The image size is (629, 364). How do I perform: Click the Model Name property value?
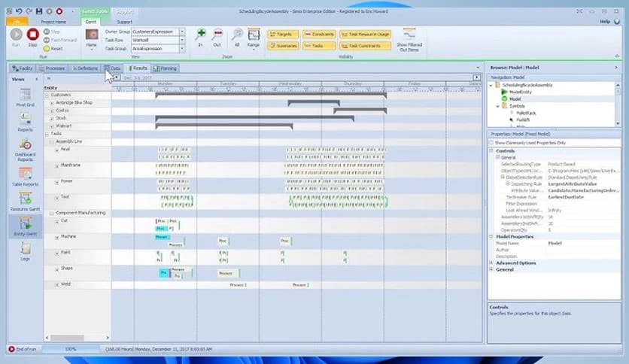click(x=583, y=244)
